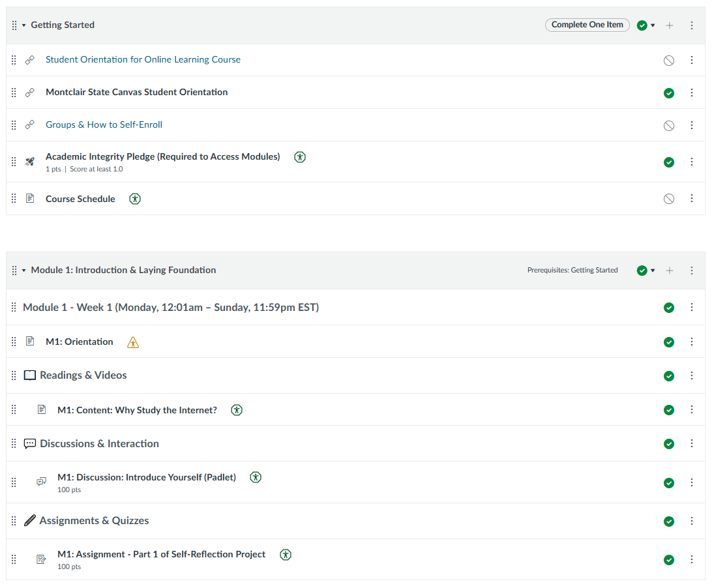
Task: Unpublish Montclair State Canvas Student Orientation
Action: click(x=668, y=93)
